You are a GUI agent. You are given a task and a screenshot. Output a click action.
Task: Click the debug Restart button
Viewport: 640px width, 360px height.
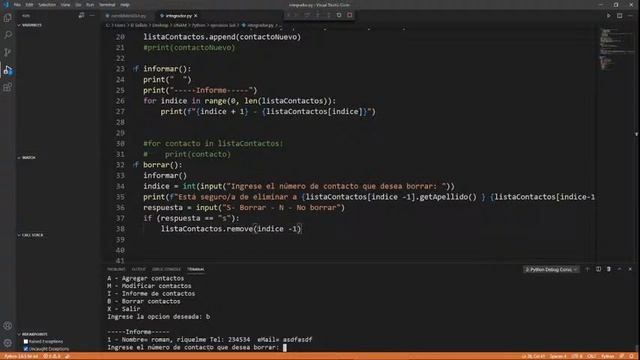(x=339, y=15)
